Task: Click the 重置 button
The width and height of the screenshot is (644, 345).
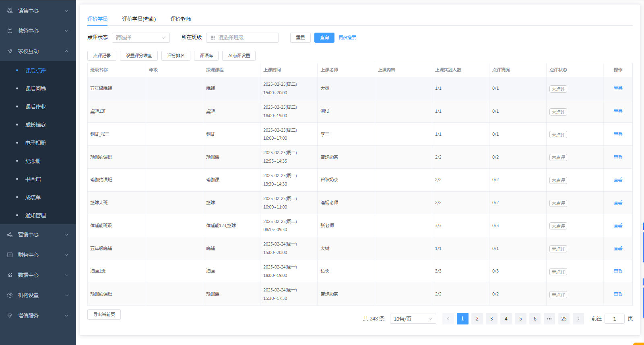Action: [300, 37]
